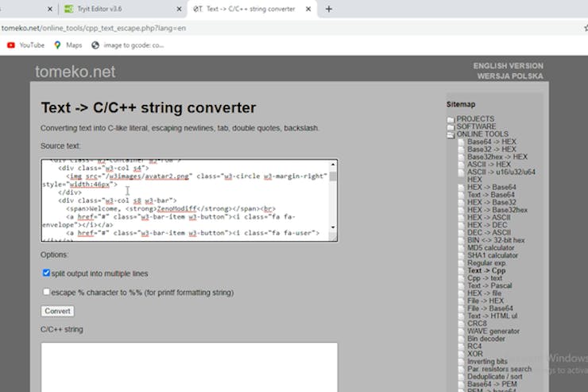This screenshot has width=588, height=392.
Task: Enable escape % character to %% checkbox
Action: 46,292
